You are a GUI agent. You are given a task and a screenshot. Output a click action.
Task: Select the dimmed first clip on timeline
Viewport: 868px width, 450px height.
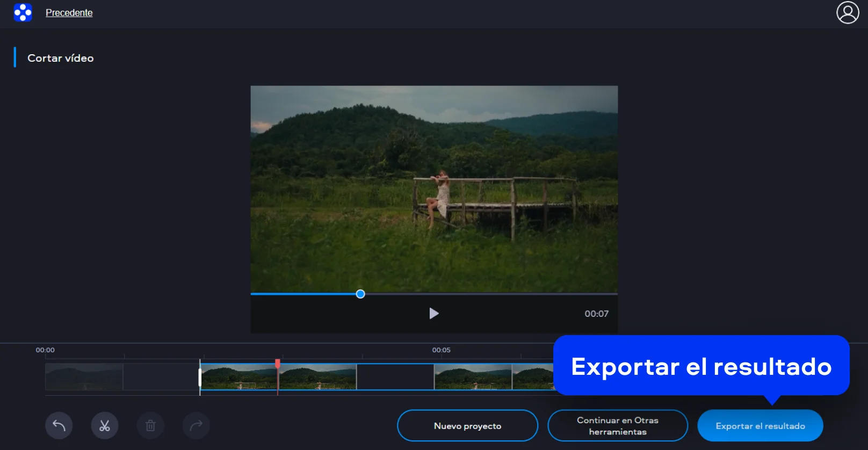pyautogui.click(x=84, y=377)
